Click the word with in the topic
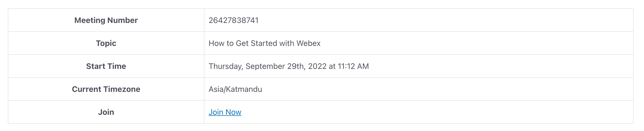Screen dimensions: 644x131 [x=287, y=43]
